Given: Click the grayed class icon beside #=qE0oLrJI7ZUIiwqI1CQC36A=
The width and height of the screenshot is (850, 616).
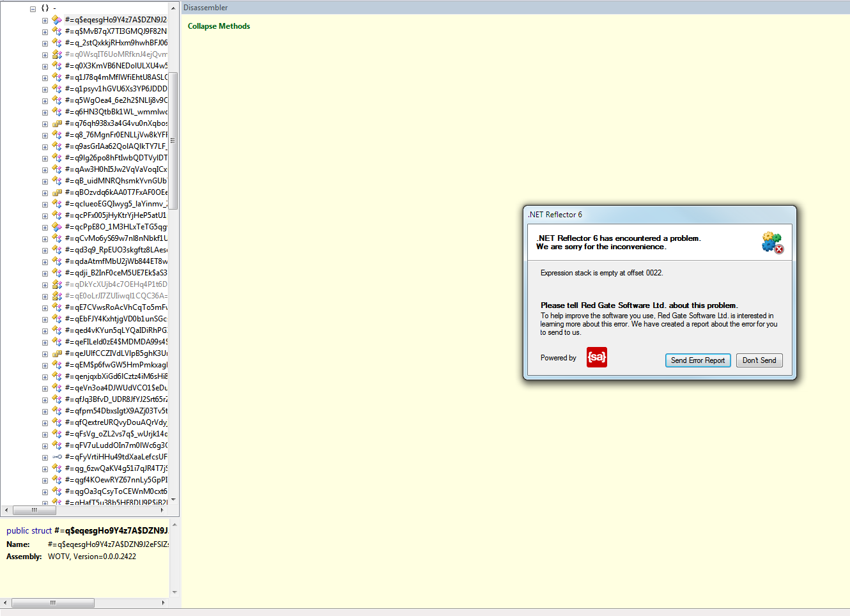Looking at the screenshot, I should click(57, 296).
